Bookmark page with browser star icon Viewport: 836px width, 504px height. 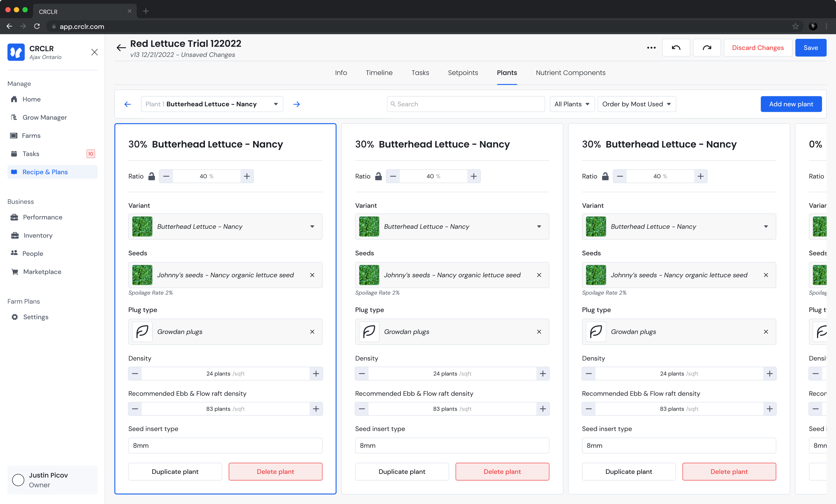pos(795,27)
